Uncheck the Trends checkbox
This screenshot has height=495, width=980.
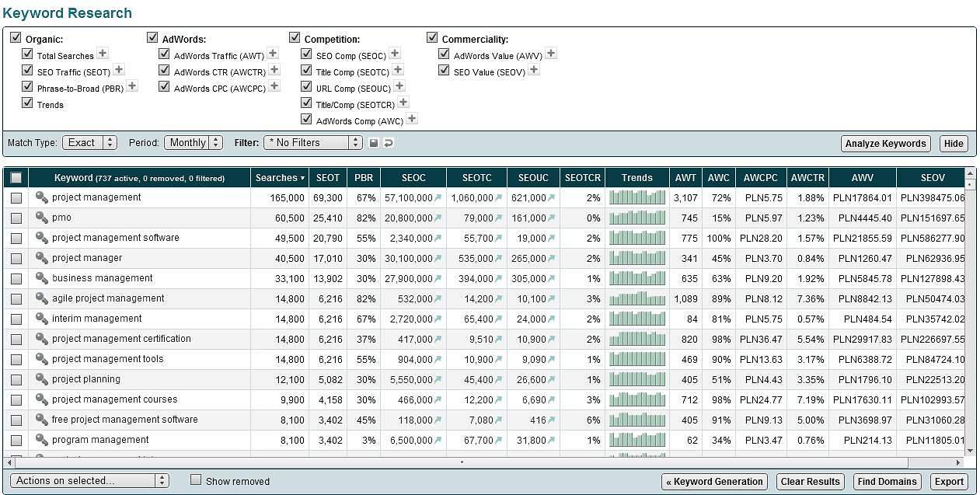[x=27, y=103]
